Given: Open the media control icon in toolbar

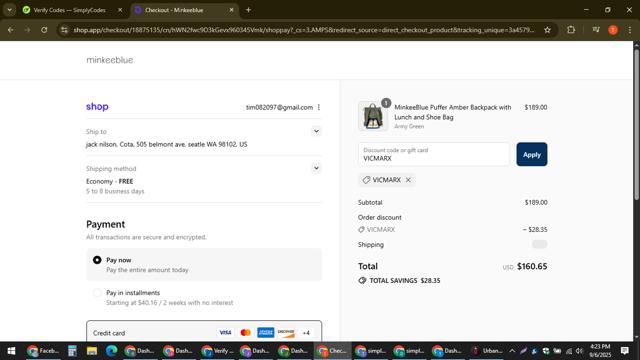Looking at the screenshot, I should tap(596, 30).
